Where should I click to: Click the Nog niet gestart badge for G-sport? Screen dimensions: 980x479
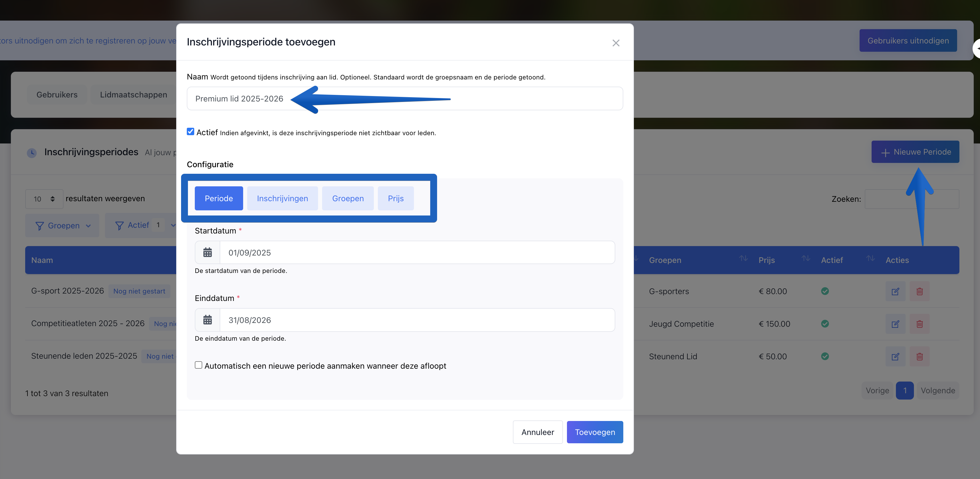[139, 291]
